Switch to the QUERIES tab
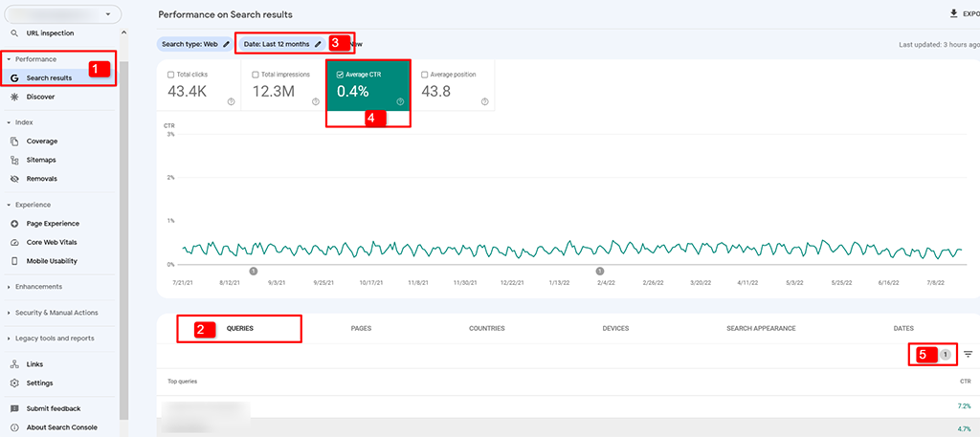 [x=240, y=328]
